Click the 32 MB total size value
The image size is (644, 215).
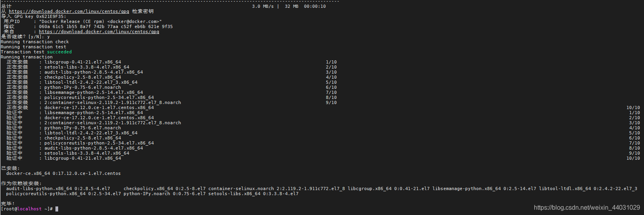tap(292, 6)
